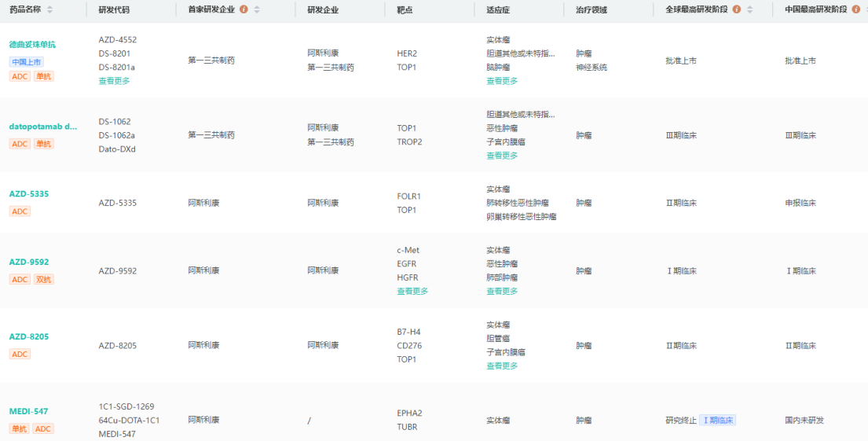Click 国内未研发 status
Image resolution: width=868 pixels, height=441 pixels.
point(804,421)
